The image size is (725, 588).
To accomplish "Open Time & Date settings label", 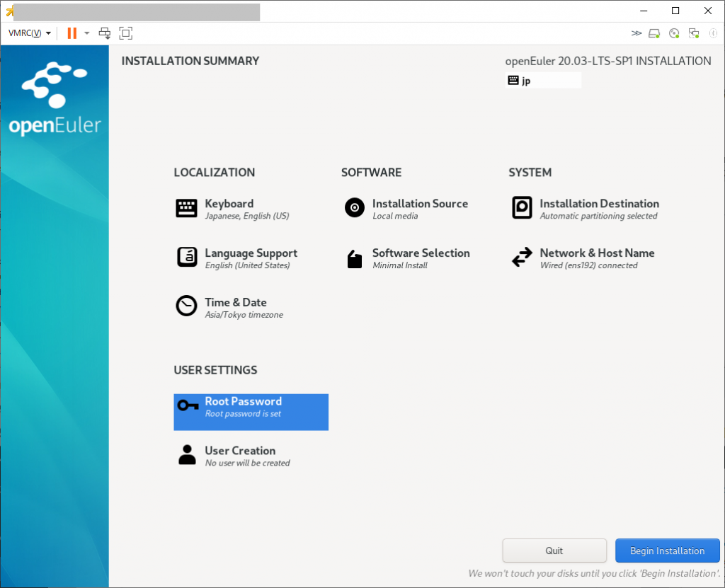I will (x=236, y=302).
